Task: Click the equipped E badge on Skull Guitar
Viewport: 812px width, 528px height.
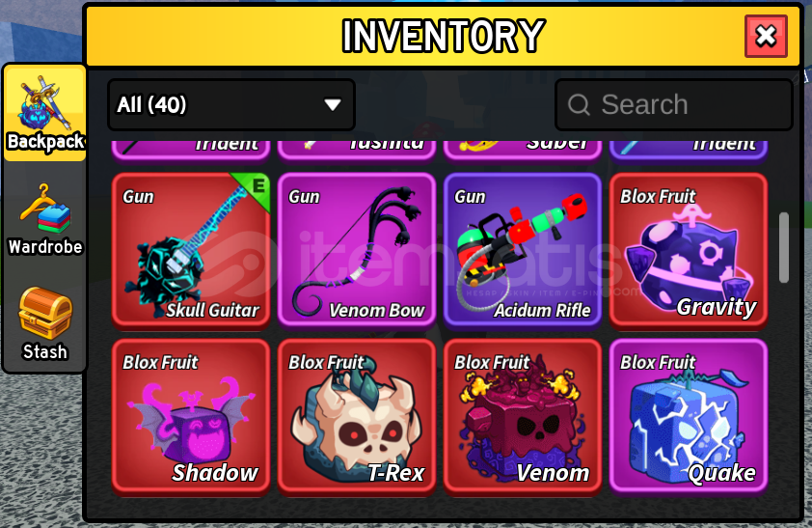Action: tap(257, 186)
